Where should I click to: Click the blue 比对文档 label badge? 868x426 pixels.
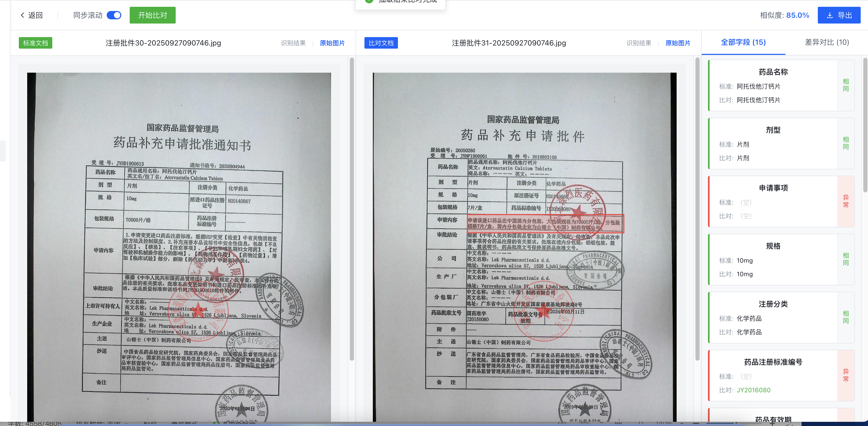(381, 43)
